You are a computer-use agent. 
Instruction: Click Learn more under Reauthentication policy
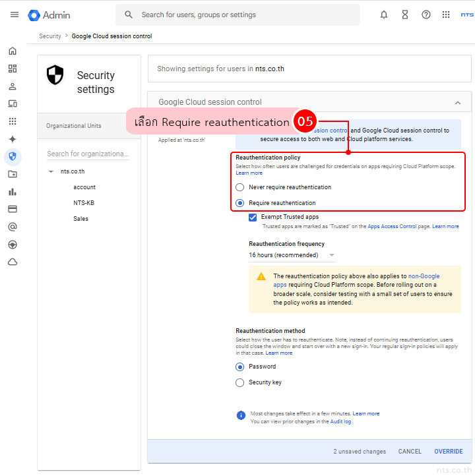pyautogui.click(x=249, y=173)
